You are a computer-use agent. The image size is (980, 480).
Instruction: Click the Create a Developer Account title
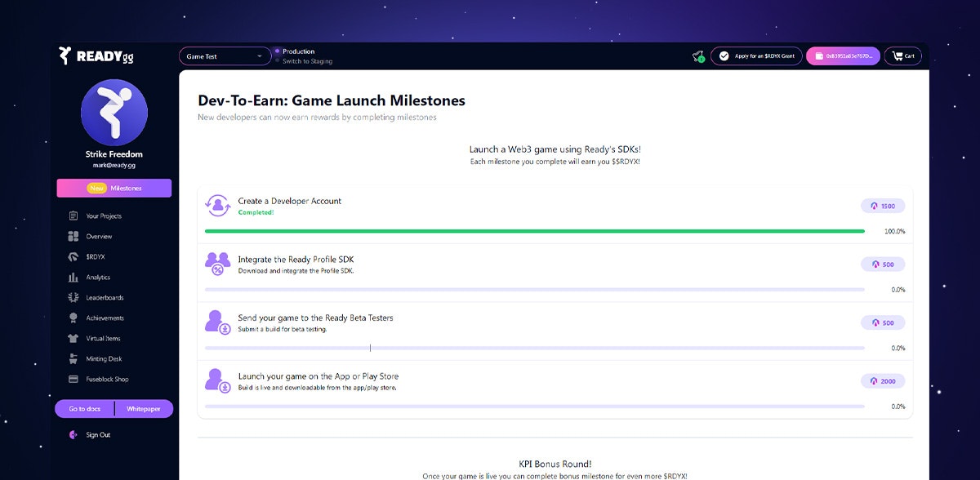(x=290, y=201)
